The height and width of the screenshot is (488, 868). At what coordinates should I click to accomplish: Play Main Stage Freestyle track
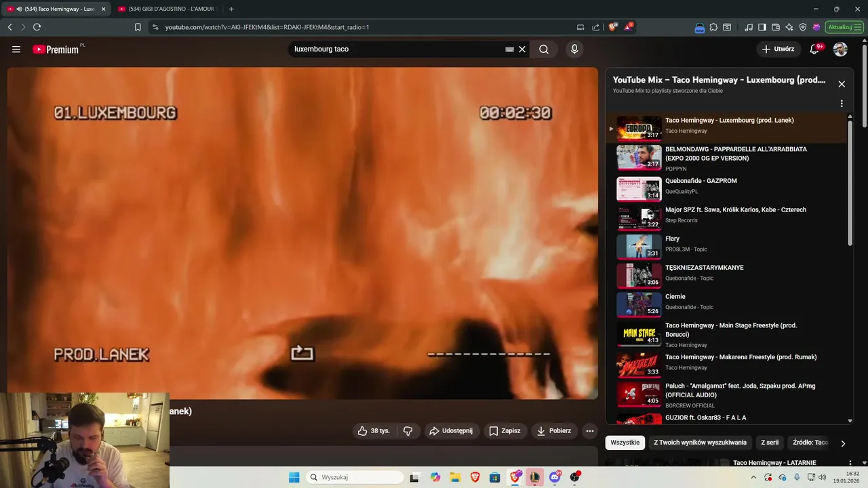pyautogui.click(x=726, y=333)
